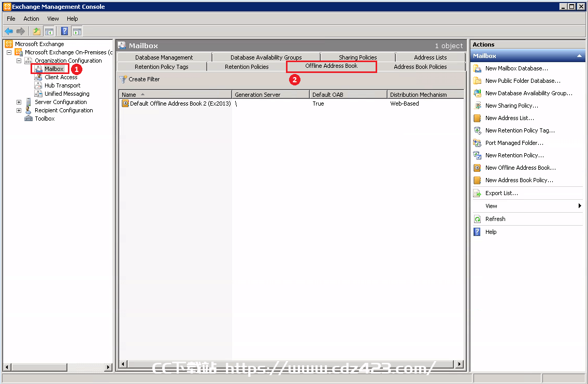Switch to the Address Book Policies tab
This screenshot has width=588, height=384.
pyautogui.click(x=420, y=67)
